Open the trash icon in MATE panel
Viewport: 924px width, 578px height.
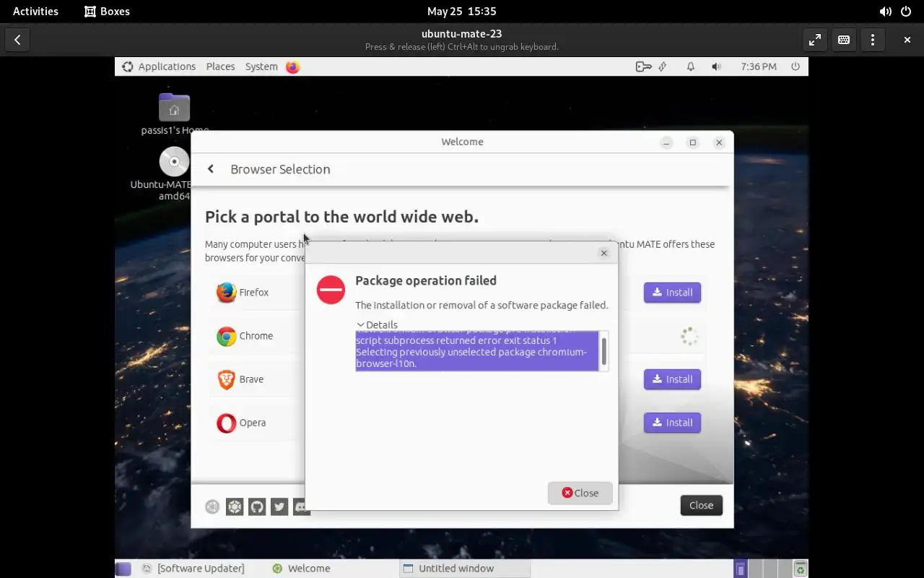800,569
